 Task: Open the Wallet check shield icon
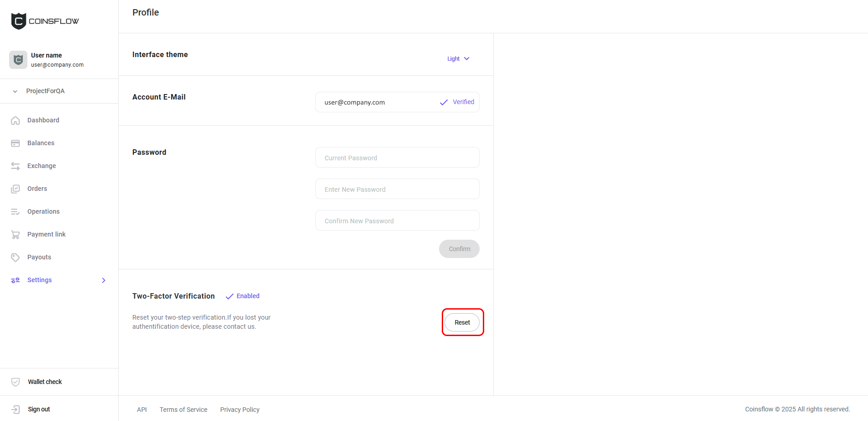point(16,382)
